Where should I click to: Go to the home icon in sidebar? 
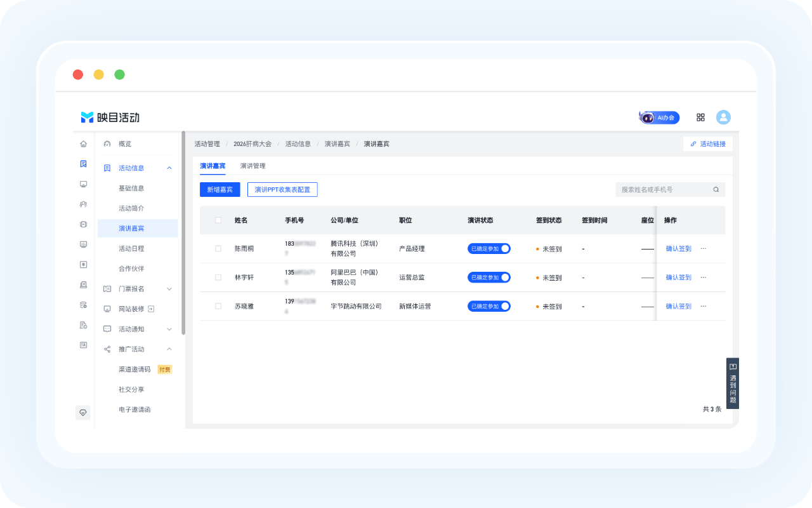pos(83,144)
